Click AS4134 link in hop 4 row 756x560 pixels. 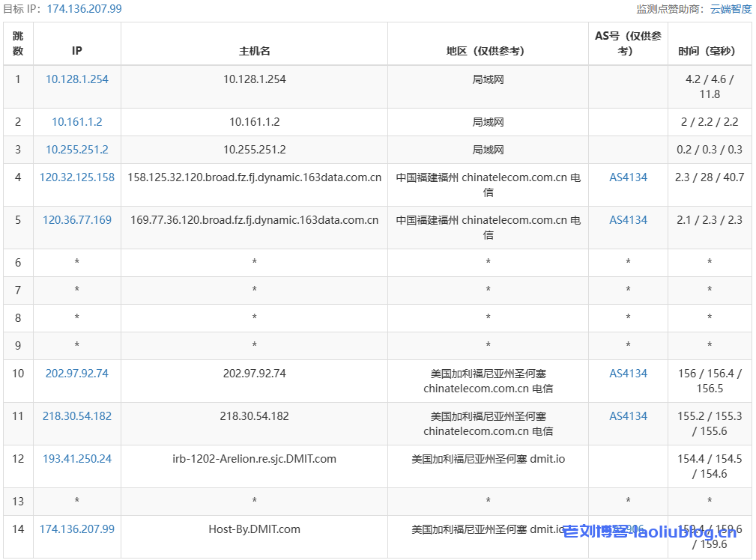[628, 177]
